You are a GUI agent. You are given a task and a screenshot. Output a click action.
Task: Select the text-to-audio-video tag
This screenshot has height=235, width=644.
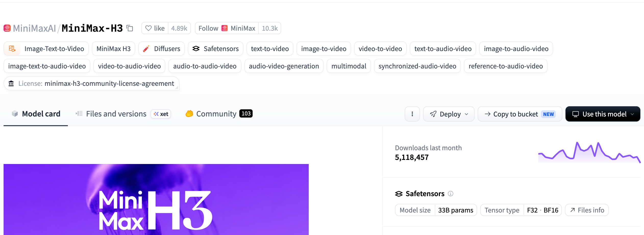click(443, 49)
